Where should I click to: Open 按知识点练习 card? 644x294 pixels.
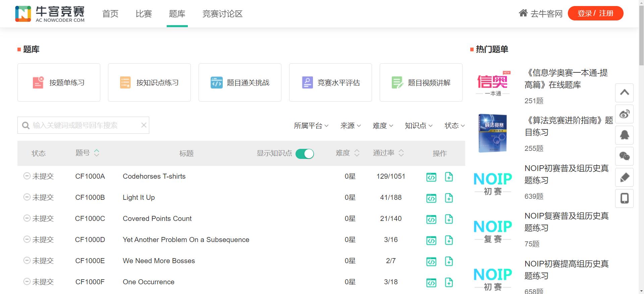(149, 82)
